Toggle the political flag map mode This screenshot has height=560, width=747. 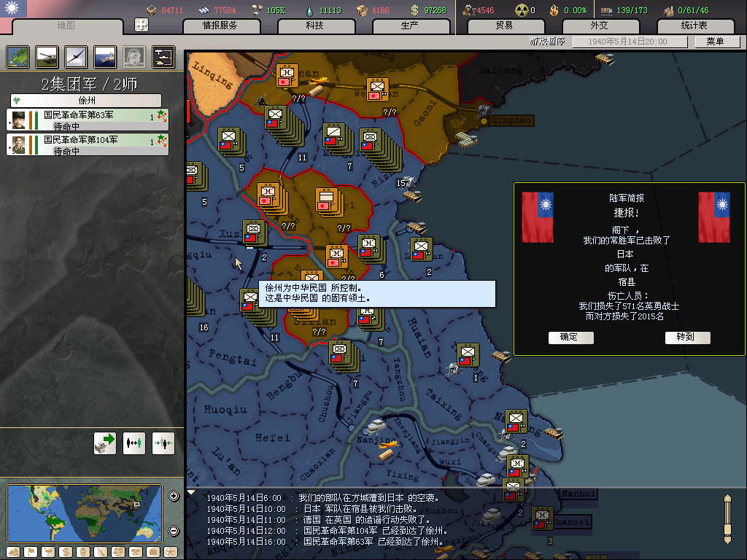[x=31, y=551]
